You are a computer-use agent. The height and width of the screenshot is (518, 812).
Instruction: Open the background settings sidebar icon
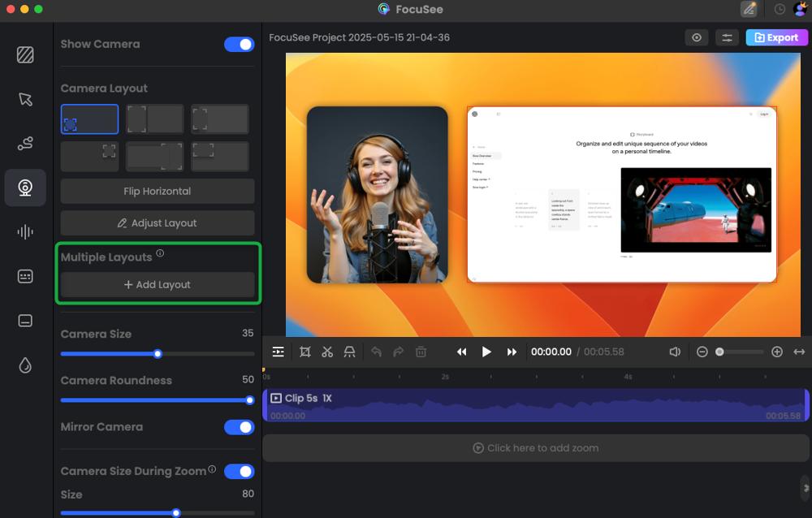click(25, 54)
